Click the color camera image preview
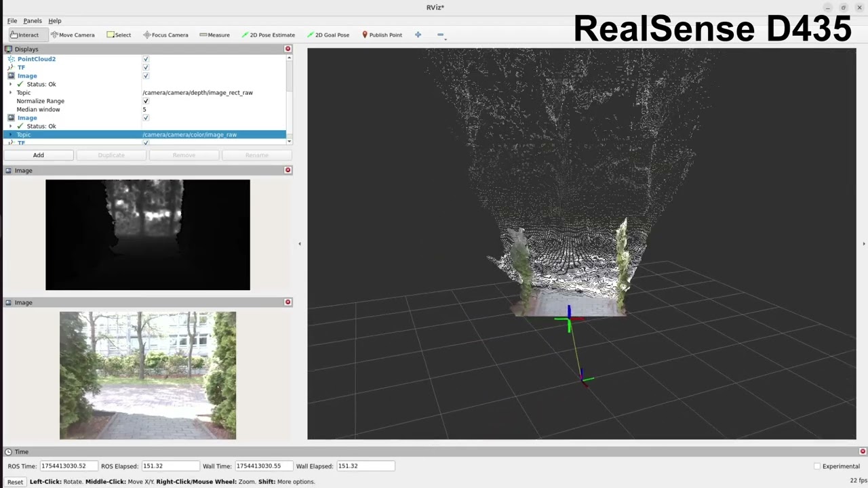The image size is (868, 488). pos(148,375)
